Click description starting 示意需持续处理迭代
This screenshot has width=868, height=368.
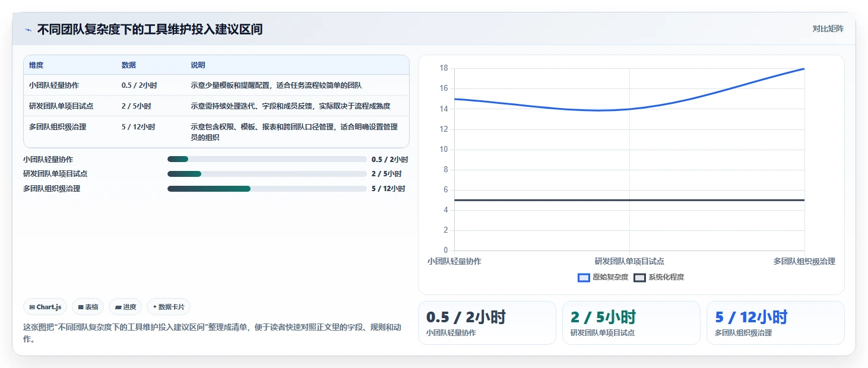(x=290, y=106)
